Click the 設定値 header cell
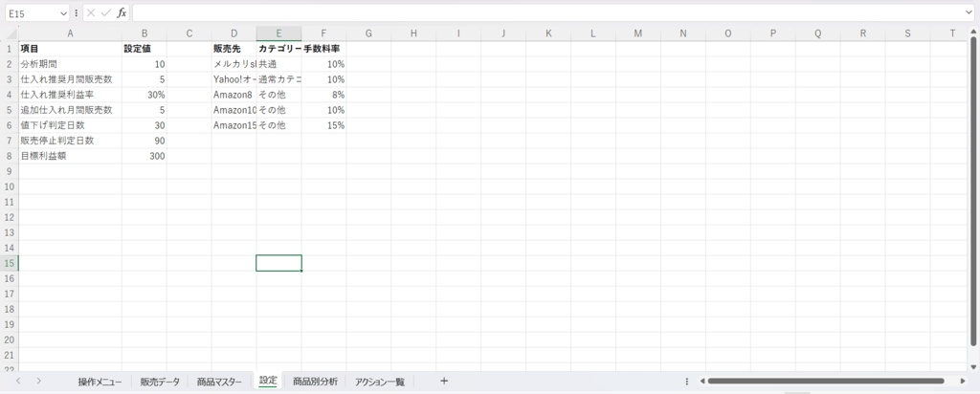 144,49
